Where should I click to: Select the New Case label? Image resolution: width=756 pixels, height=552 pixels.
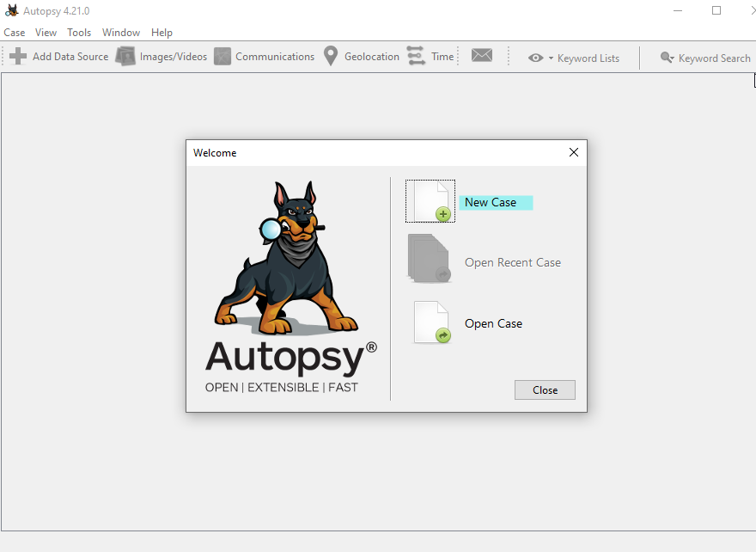(x=491, y=203)
